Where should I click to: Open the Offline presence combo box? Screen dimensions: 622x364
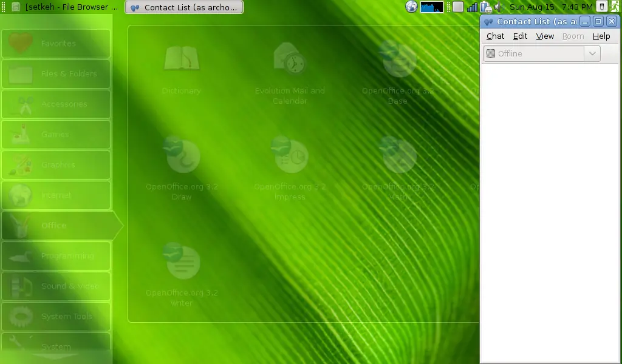(x=542, y=53)
